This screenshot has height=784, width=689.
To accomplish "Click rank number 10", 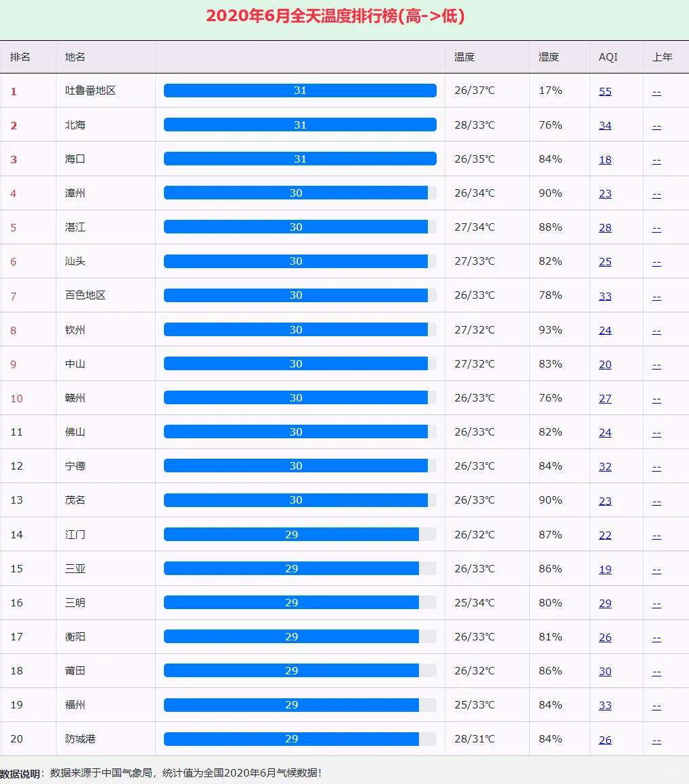I will [x=16, y=399].
